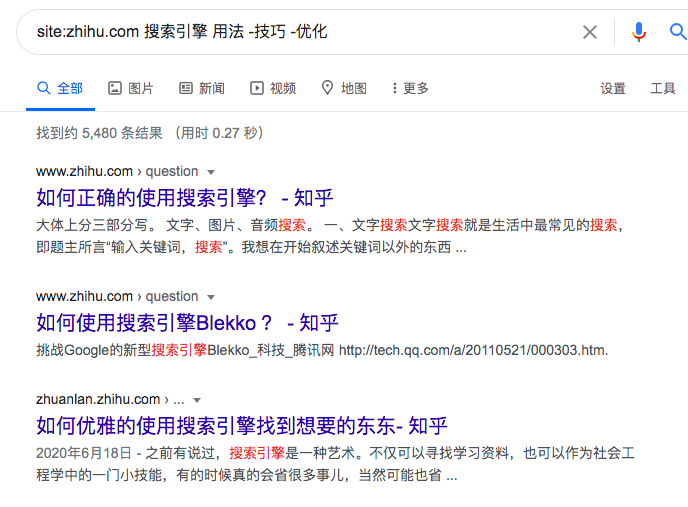Image resolution: width=688 pixels, height=507 pixels.
Task: Switch to the 视频 (Videos) tab
Action: [273, 88]
